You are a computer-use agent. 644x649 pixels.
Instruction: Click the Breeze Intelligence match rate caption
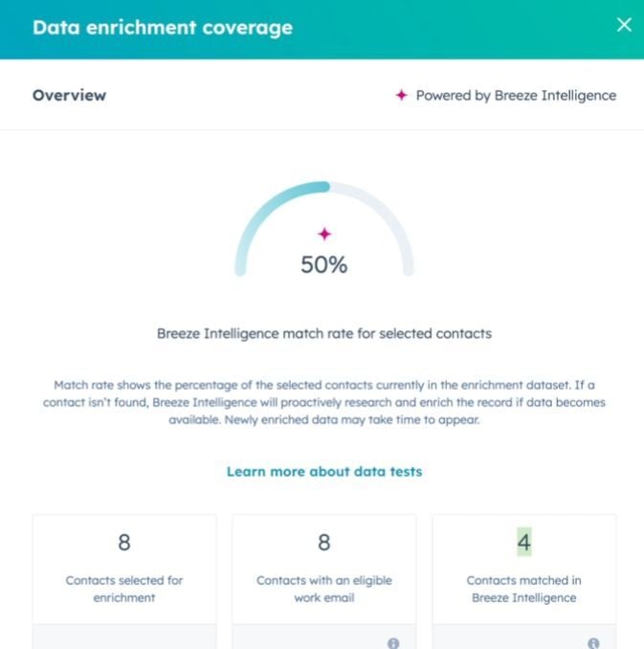pyautogui.click(x=324, y=334)
